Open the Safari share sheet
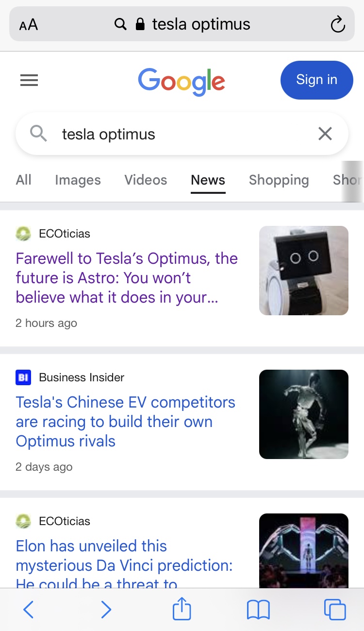 (182, 609)
